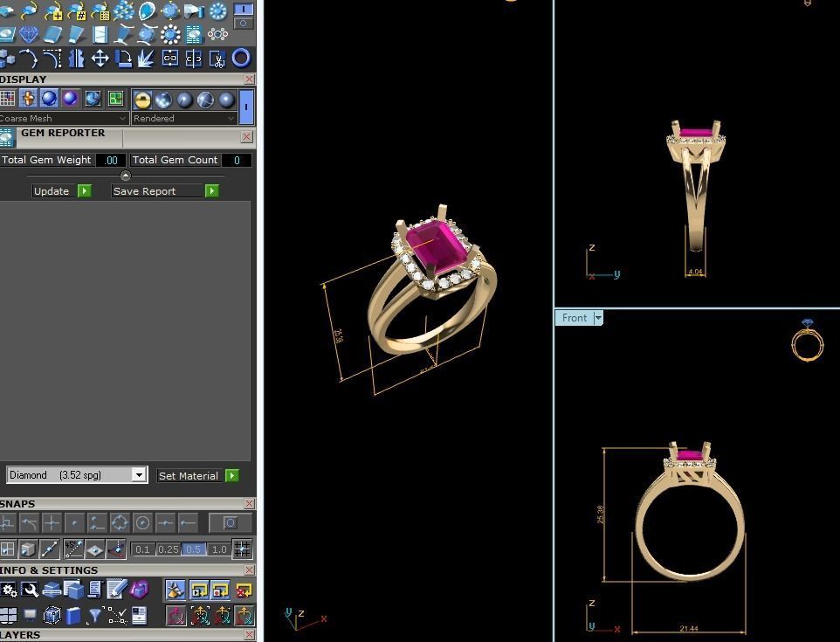Viewport: 840px width, 642px height.
Task: Select the arc with points curve tool
Action: pyautogui.click(x=29, y=59)
